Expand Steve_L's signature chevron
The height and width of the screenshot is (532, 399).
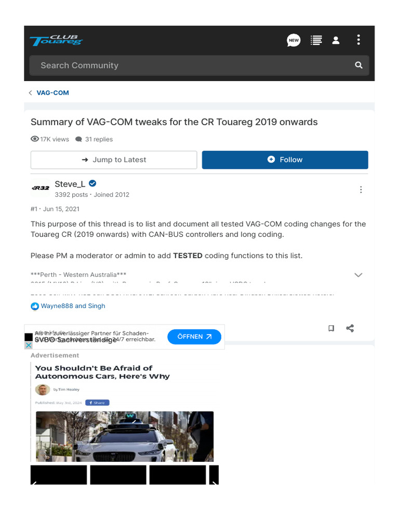tap(358, 275)
